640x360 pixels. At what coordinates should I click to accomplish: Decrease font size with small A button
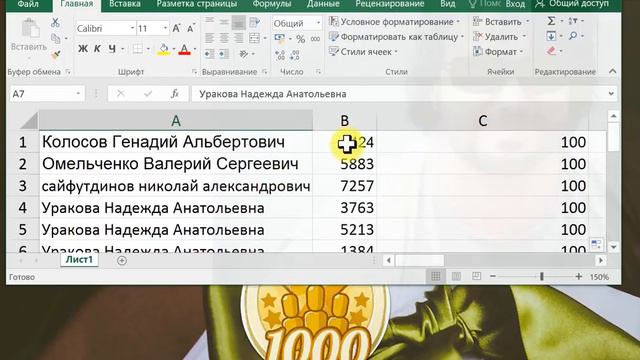(191, 29)
